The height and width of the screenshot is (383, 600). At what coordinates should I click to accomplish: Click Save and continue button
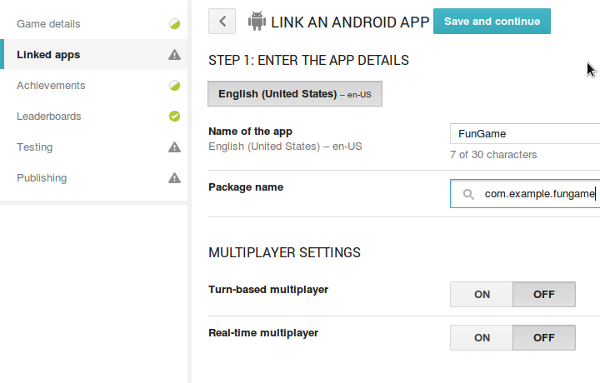[x=492, y=21]
